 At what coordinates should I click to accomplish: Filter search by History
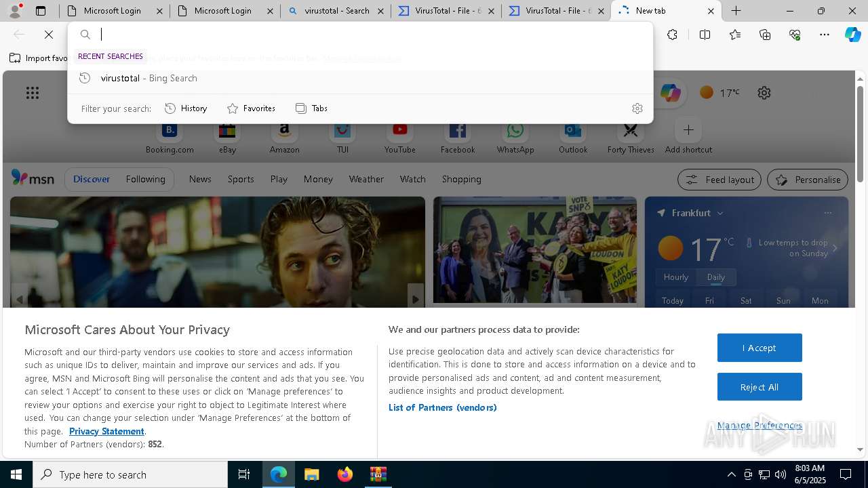tap(186, 108)
